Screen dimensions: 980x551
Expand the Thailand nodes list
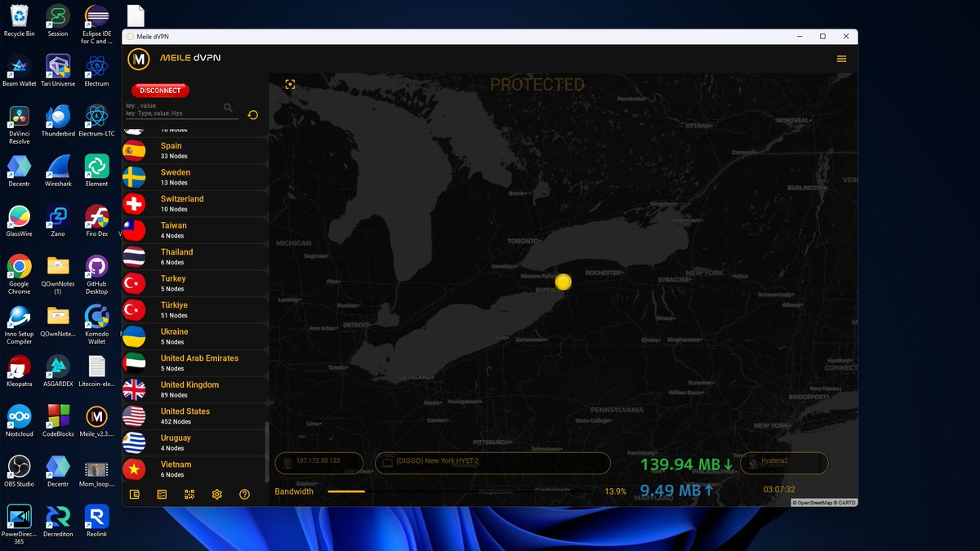195,256
